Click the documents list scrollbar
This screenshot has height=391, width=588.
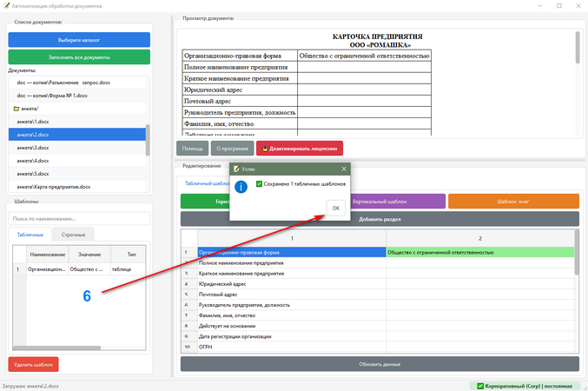(x=148, y=140)
